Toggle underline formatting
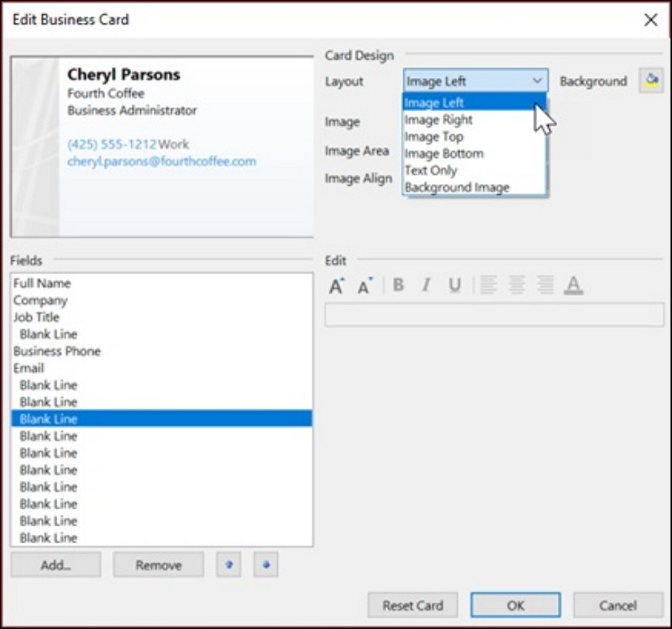This screenshot has width=672, height=629. [454, 286]
